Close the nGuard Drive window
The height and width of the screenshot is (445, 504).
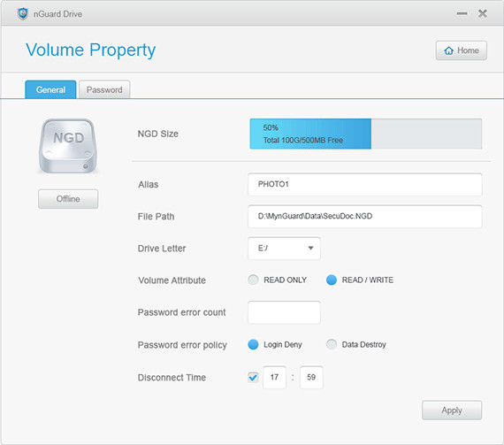[x=483, y=13]
